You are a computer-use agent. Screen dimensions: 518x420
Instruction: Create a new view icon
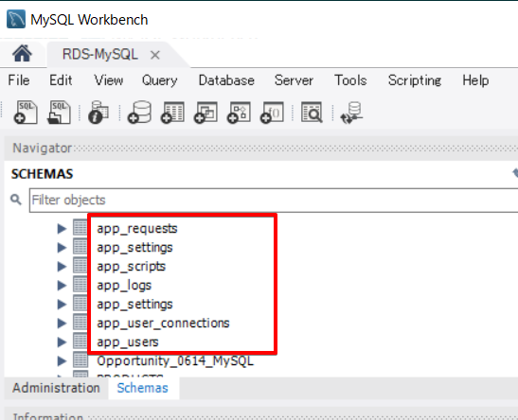click(205, 113)
